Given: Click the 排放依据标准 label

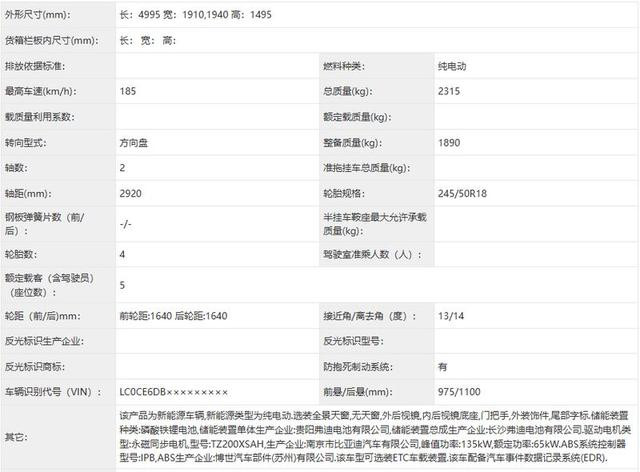Looking at the screenshot, I should (35, 66).
